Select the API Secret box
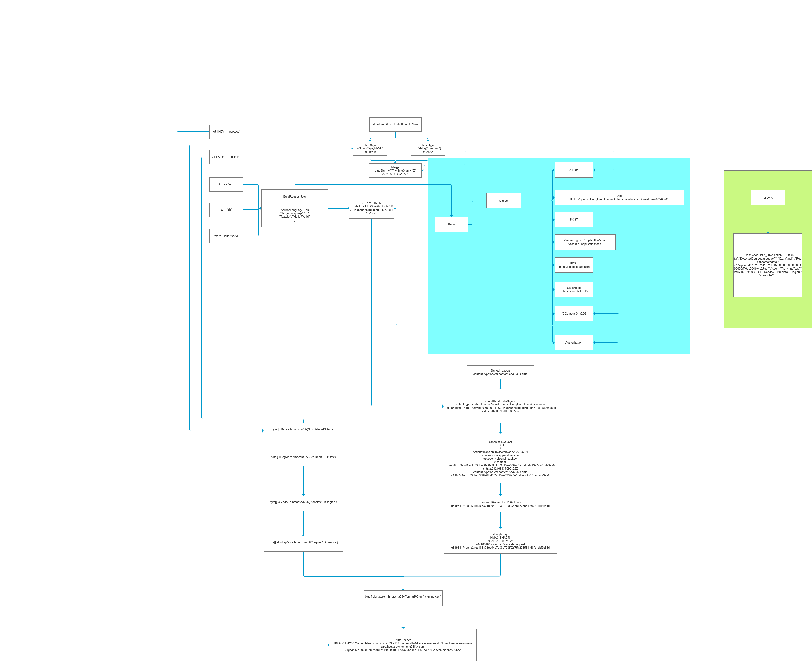The height and width of the screenshot is (661, 812). click(226, 157)
